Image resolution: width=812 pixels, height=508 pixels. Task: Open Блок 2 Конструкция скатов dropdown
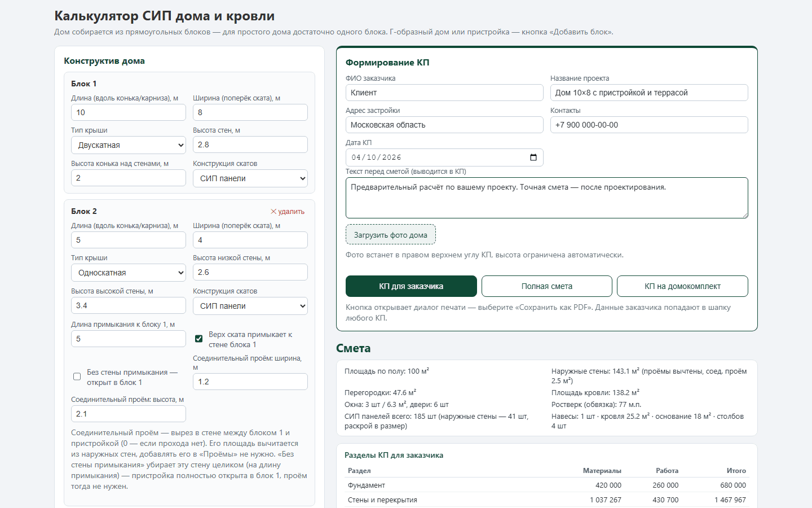coord(250,306)
